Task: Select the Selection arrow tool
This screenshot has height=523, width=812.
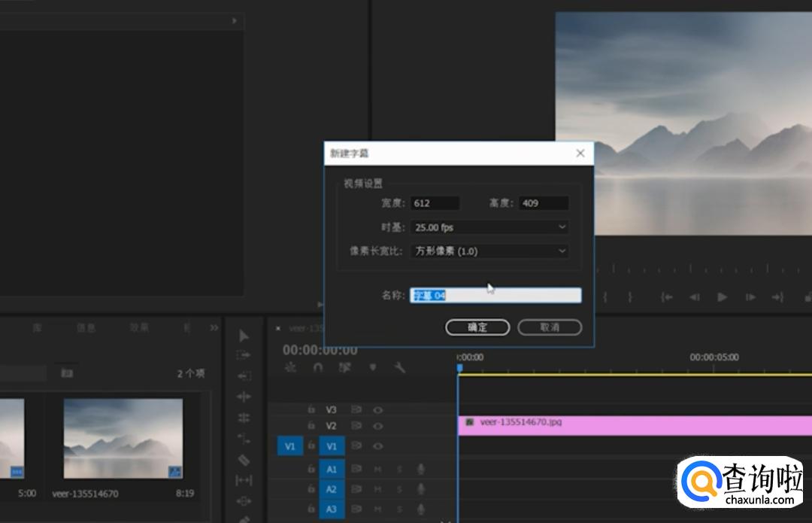Action: 244,336
